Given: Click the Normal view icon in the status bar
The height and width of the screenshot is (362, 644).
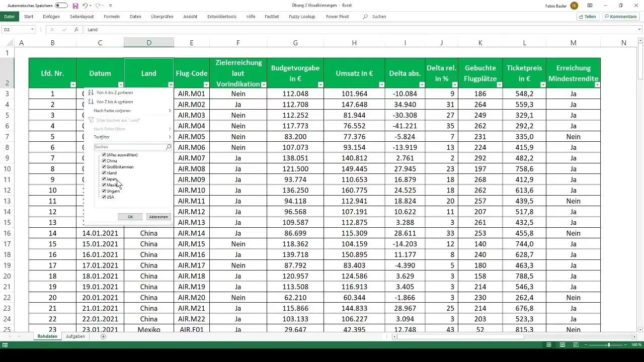Looking at the screenshot, I should pos(549,345).
